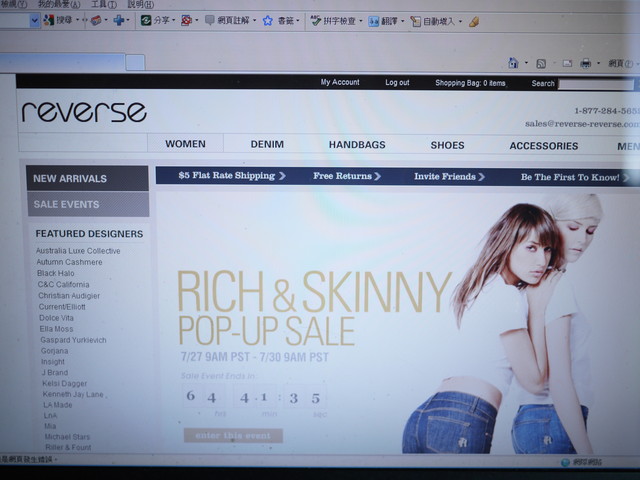Viewport: 640px width, 480px height.
Task: Open the bookmarks dropdown arrow
Action: (x=298, y=21)
